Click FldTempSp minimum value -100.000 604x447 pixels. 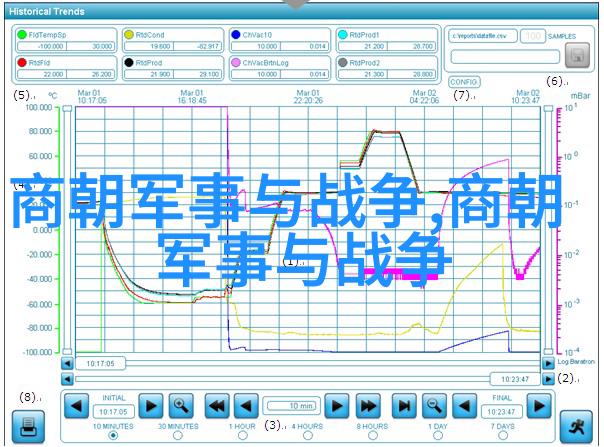(x=42, y=46)
